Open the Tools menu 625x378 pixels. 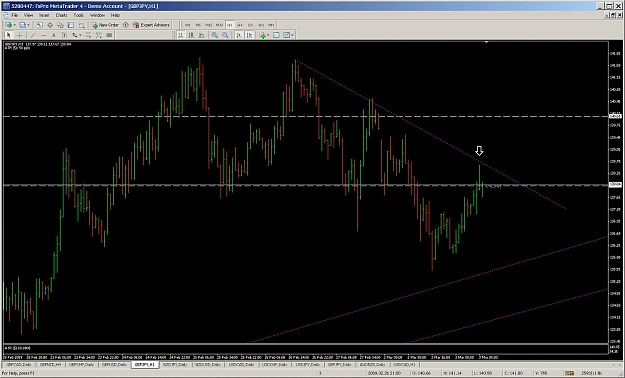coord(79,15)
